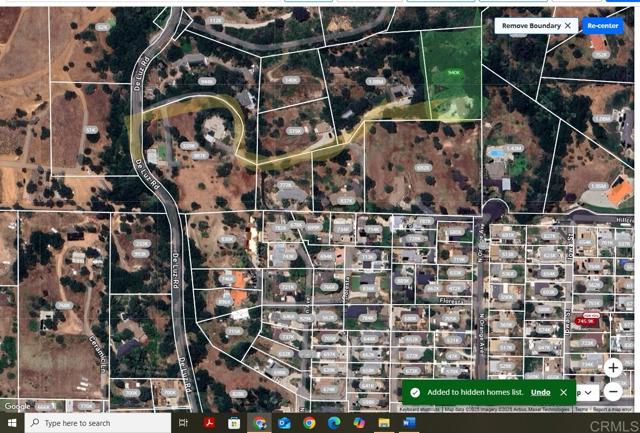Open Adobe Acrobat from the taskbar
Image resolution: width=640 pixels, height=433 pixels.
pyautogui.click(x=211, y=423)
